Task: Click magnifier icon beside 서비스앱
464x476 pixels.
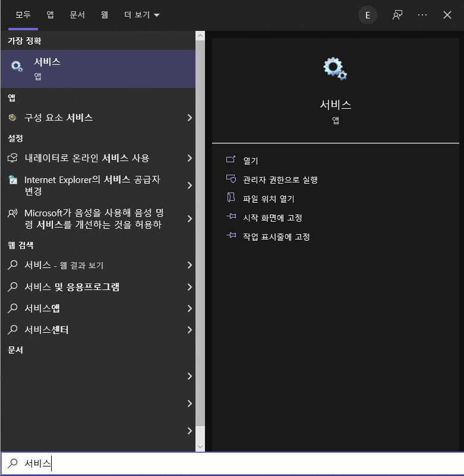Action: click(12, 308)
